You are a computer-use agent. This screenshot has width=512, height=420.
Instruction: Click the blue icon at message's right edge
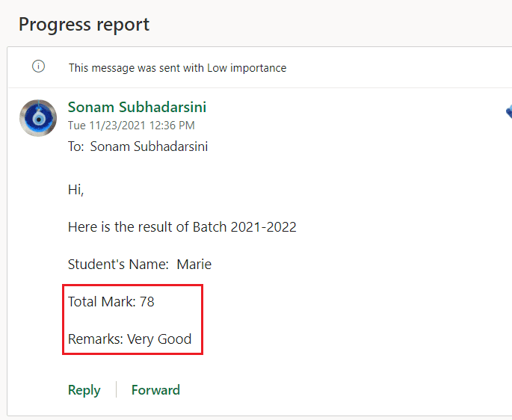click(x=509, y=111)
